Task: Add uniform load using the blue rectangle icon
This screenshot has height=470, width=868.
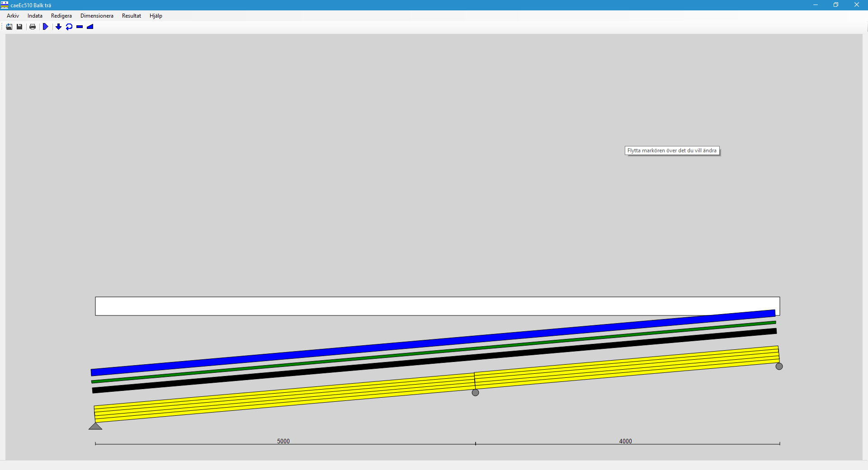Action: click(80, 27)
